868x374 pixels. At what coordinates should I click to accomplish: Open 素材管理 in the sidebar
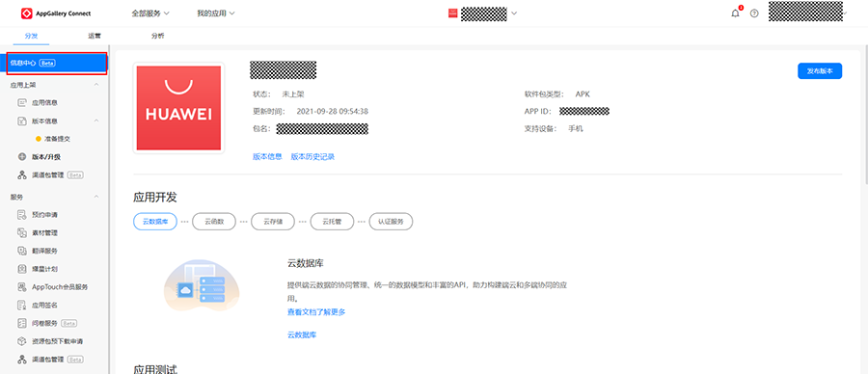(x=44, y=232)
